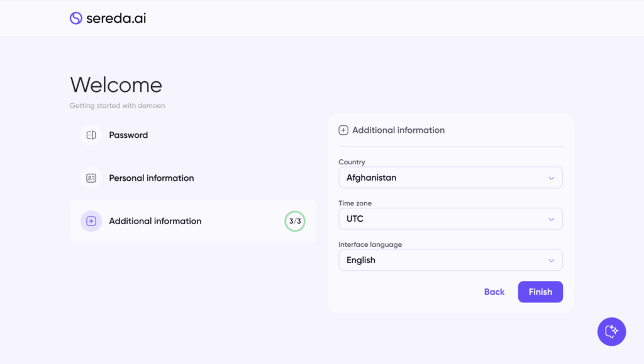Viewport: 644px width, 364px height.
Task: Click the chevron arrow in the Interface language field
Action: click(x=551, y=261)
